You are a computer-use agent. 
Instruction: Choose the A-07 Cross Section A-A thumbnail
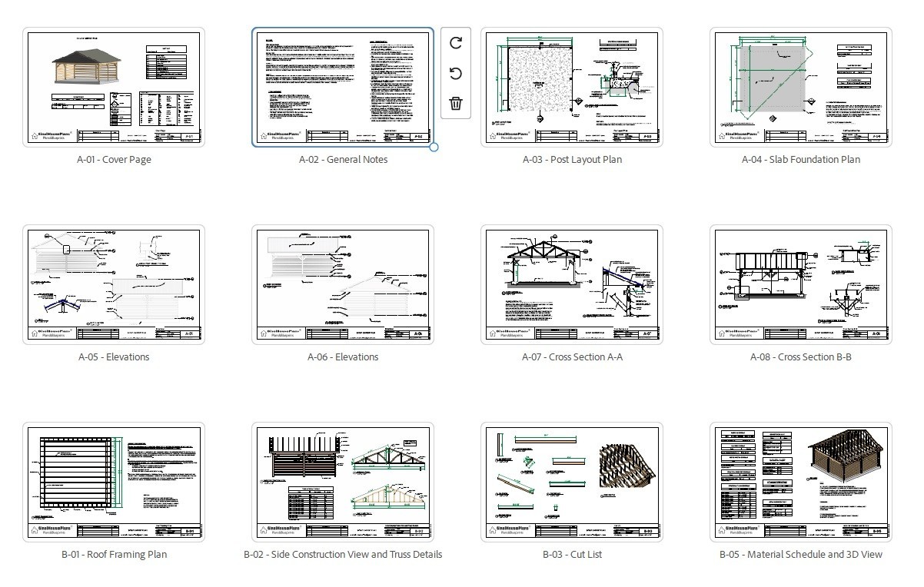tap(572, 284)
